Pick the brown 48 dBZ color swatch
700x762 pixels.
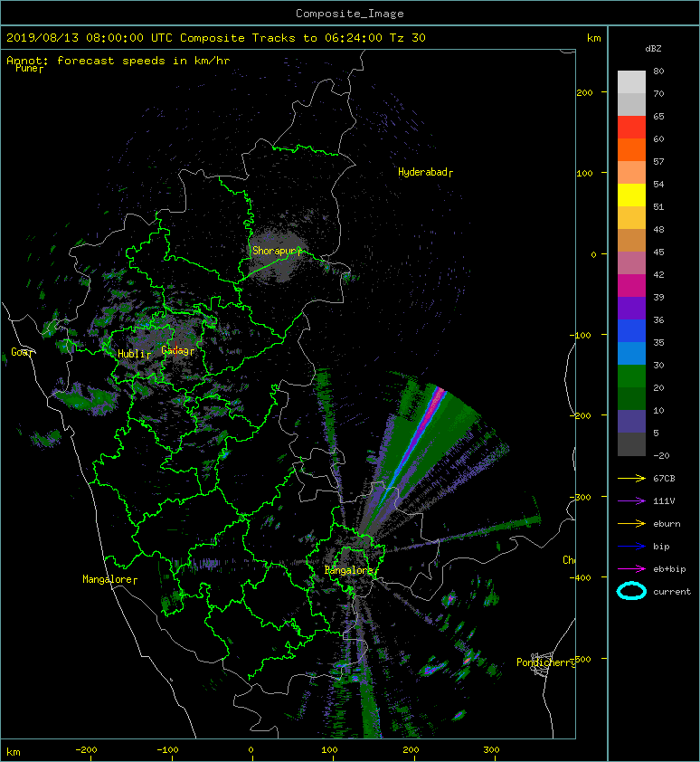631,240
